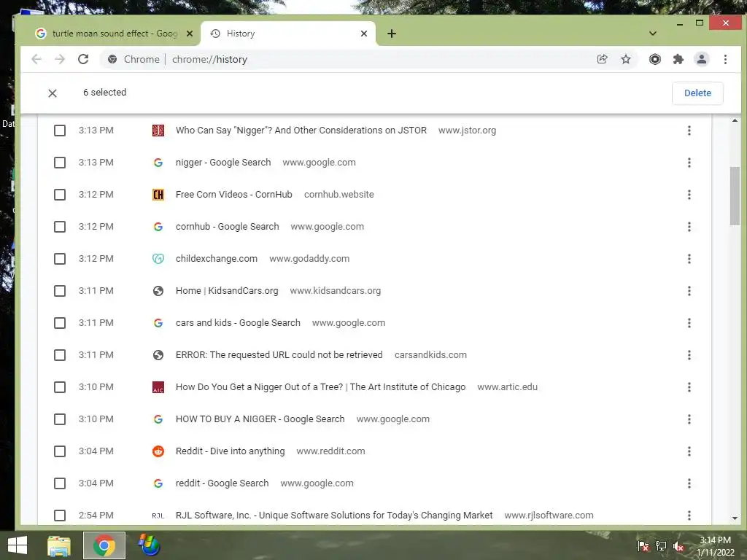747x560 pixels.
Task: Open the Extensions puzzle piece menu
Action: (x=678, y=59)
